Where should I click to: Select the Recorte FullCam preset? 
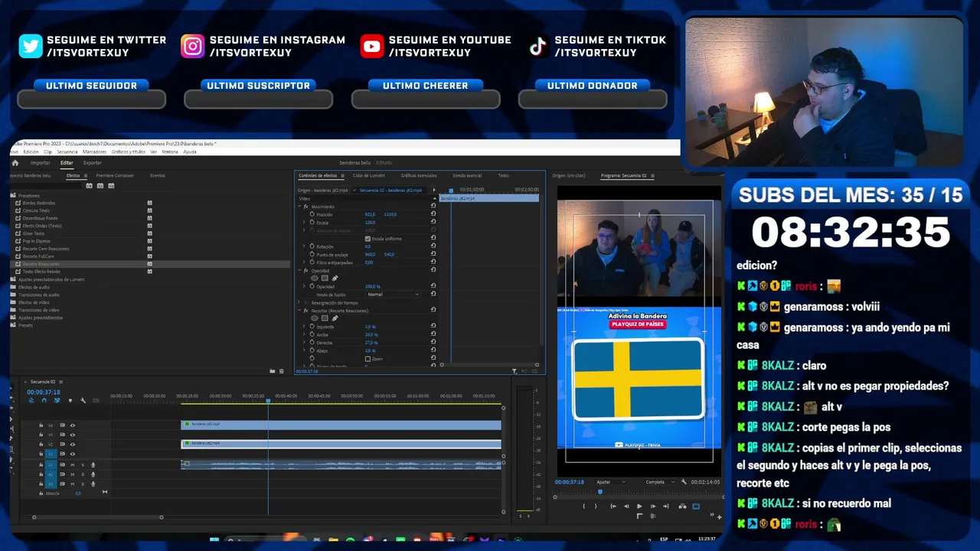coord(39,256)
